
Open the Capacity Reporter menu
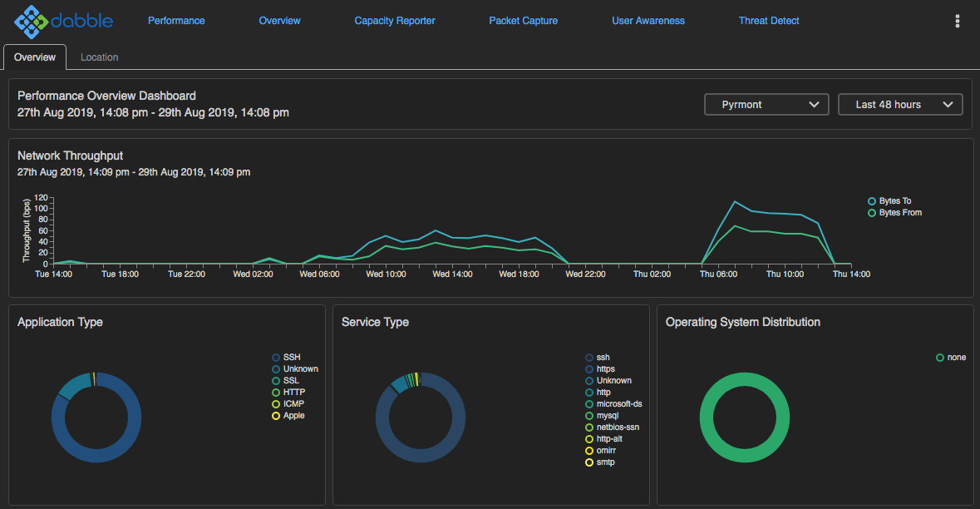pos(395,21)
